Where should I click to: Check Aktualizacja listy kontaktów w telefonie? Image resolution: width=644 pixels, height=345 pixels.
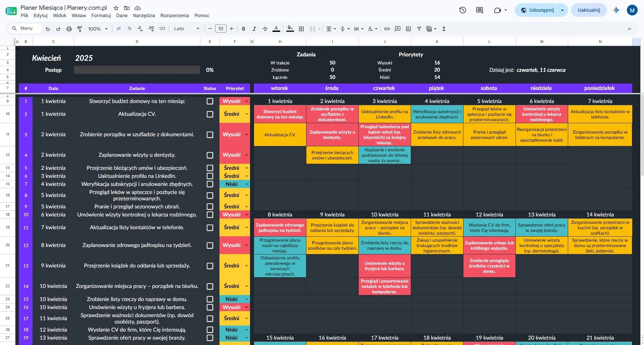210,228
